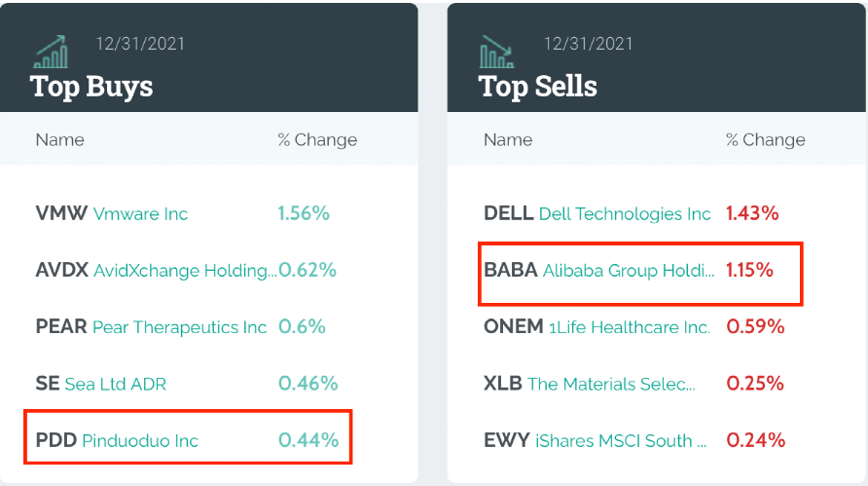Open DELL Dell Technologies Inc link
Screen dimensions: 868x486
597,214
